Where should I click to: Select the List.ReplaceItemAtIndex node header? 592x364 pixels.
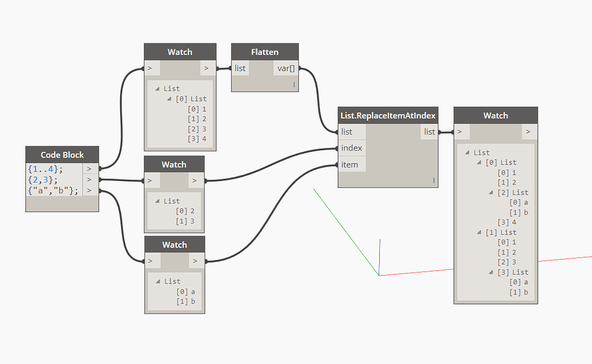387,114
